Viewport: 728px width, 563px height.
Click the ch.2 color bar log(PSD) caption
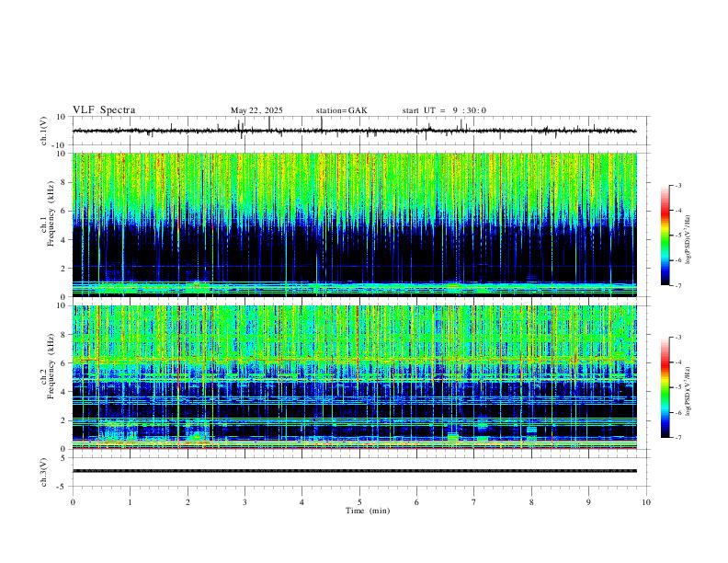coord(688,391)
